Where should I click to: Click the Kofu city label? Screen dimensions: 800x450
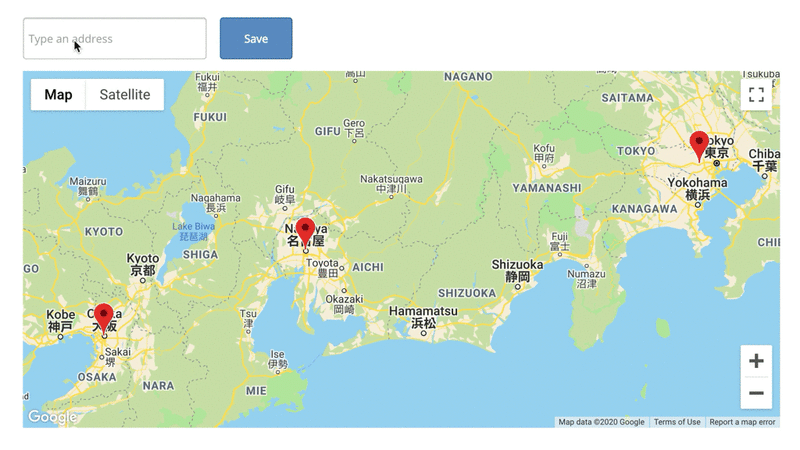pos(544,153)
